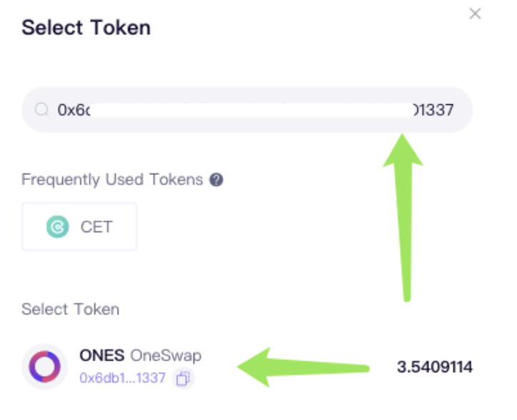Click the 3.5409114 ONES balance
Screen dimensions: 517x420
[x=435, y=367]
